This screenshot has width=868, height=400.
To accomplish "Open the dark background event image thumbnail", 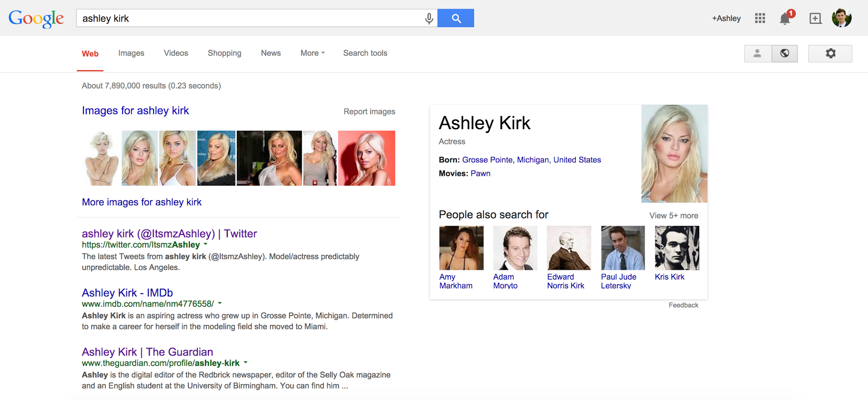I will pos(269,158).
